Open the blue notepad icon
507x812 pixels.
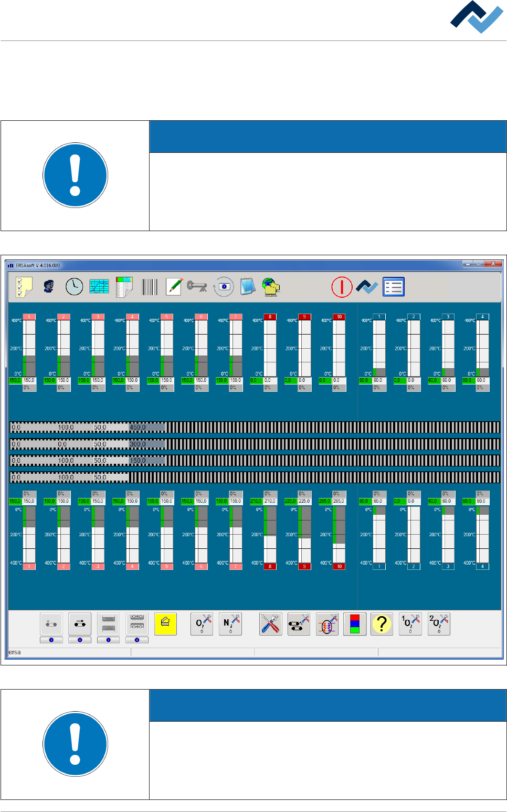coord(247,286)
